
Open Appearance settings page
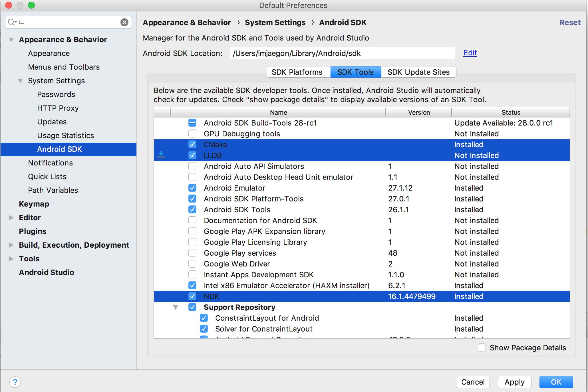[49, 53]
